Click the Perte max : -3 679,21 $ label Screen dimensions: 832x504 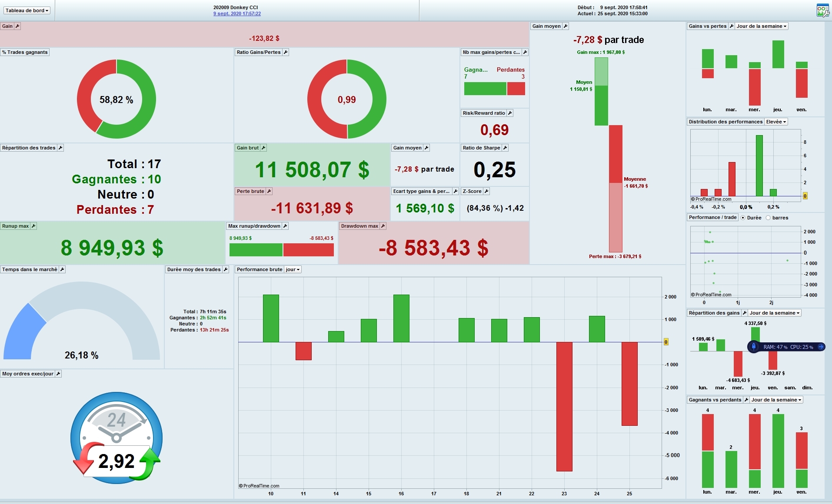click(615, 256)
